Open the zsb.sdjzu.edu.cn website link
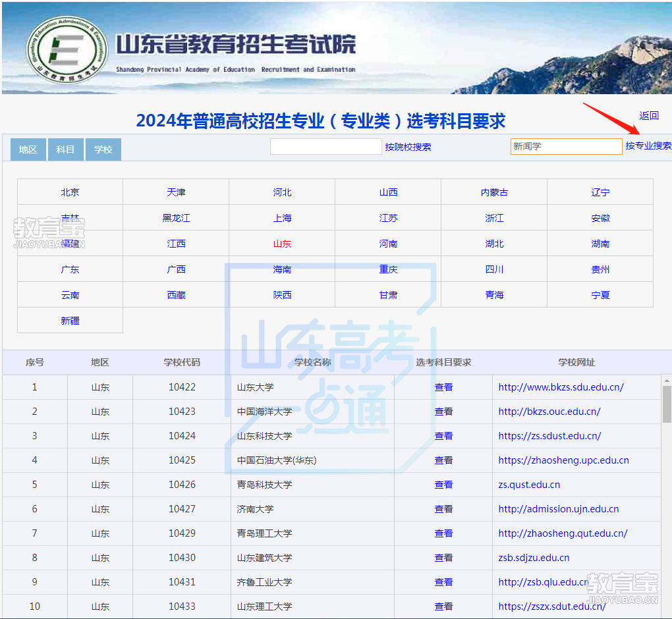Screen dimensions: 672x619 tap(534, 558)
